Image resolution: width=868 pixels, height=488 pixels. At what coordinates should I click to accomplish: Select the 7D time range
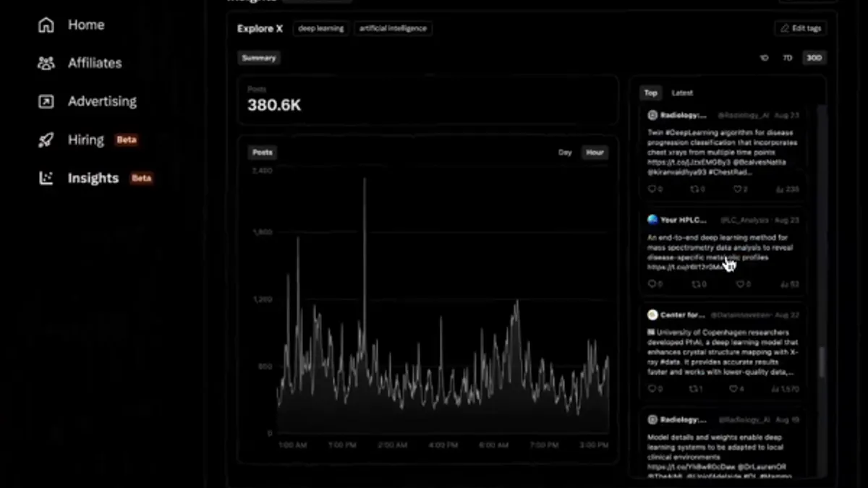point(788,58)
